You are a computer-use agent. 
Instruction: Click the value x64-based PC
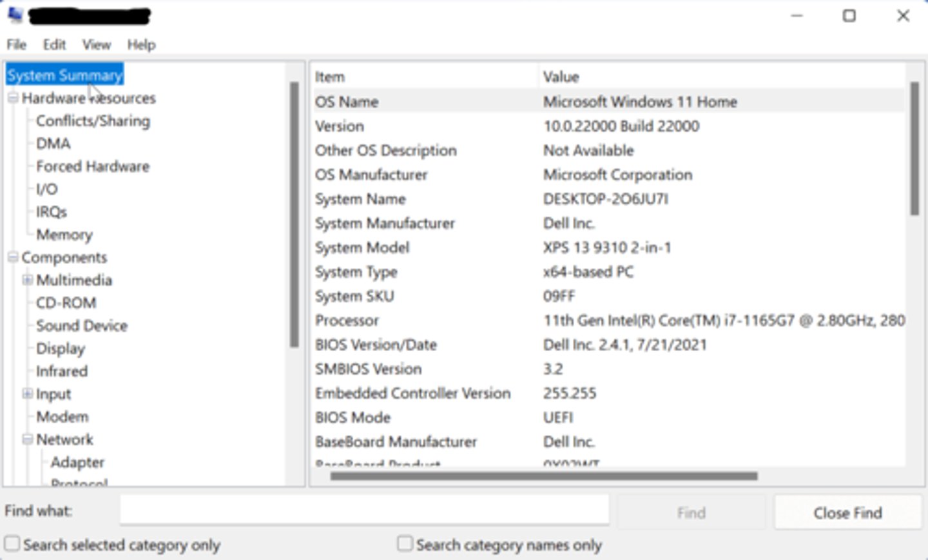(x=588, y=272)
